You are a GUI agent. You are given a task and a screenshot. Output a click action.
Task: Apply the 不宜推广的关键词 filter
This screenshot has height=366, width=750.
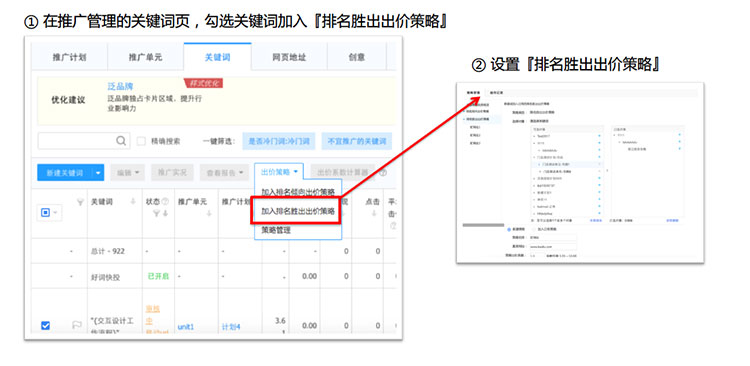pos(357,142)
